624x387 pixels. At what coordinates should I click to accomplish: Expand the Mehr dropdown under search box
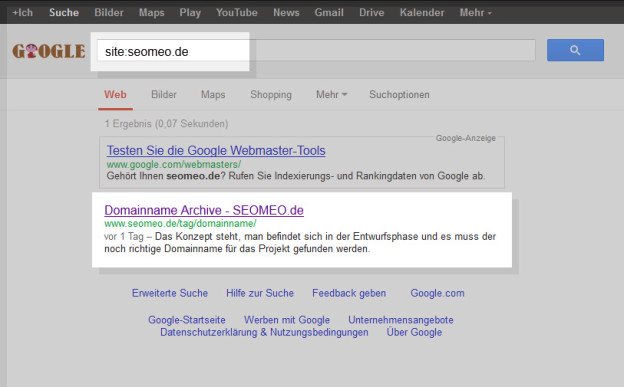click(x=332, y=95)
